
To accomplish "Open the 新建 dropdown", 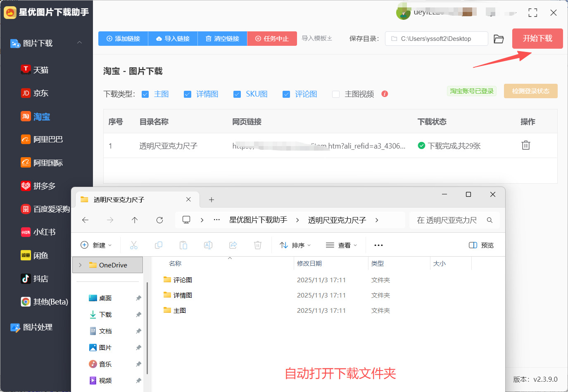I will coord(96,245).
